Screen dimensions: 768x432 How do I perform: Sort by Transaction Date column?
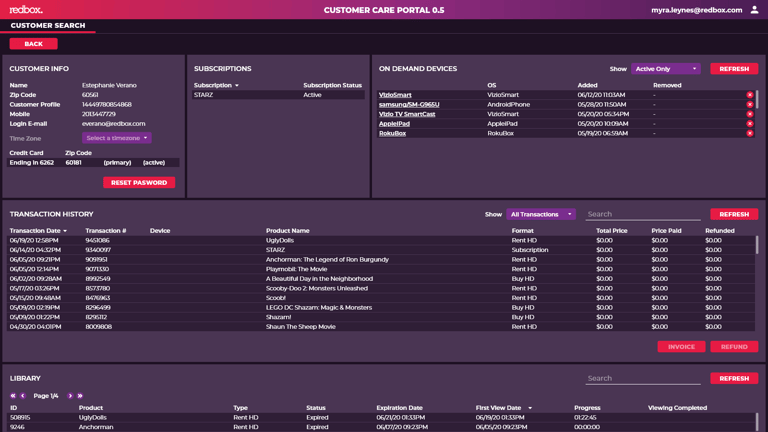tap(38, 231)
